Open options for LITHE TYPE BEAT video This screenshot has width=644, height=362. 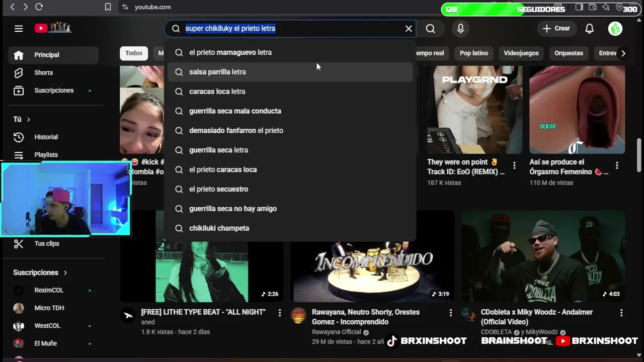pos(280,313)
